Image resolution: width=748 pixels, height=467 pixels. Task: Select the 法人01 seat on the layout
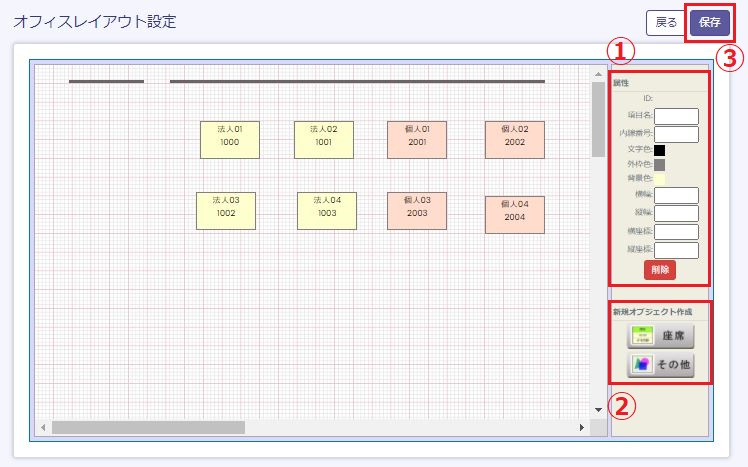(x=229, y=140)
